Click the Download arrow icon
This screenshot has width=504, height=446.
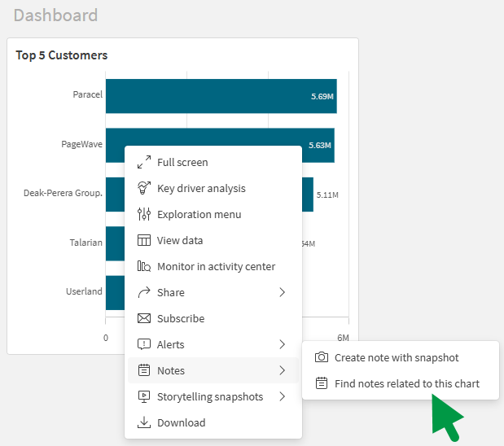pyautogui.click(x=144, y=422)
